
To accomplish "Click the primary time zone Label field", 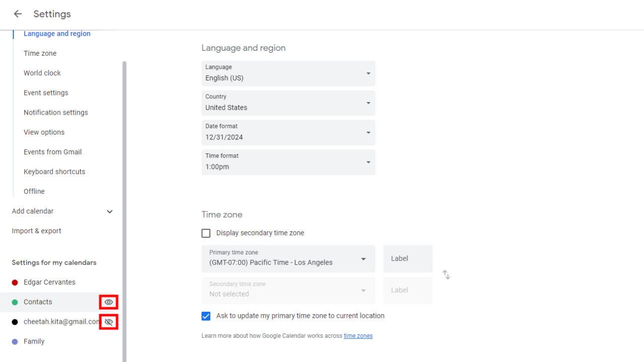I will click(408, 258).
